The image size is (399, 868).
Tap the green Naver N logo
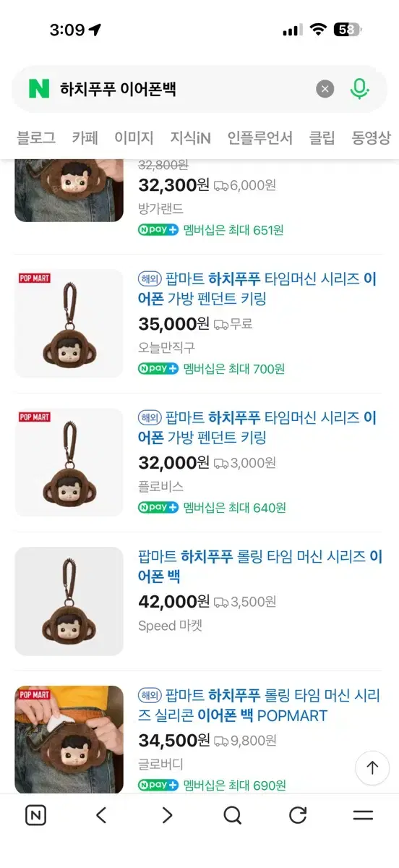click(39, 89)
